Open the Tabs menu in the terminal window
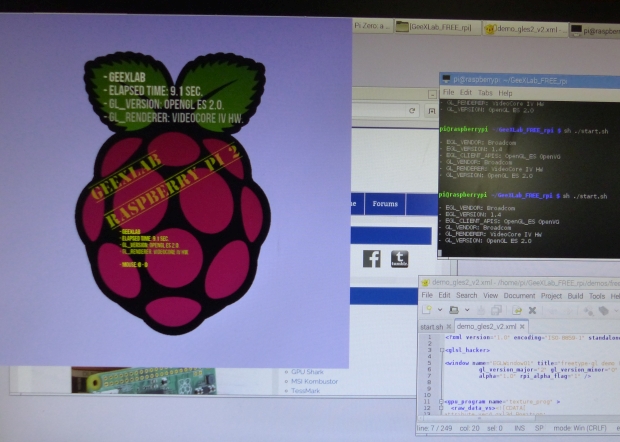 pos(485,93)
